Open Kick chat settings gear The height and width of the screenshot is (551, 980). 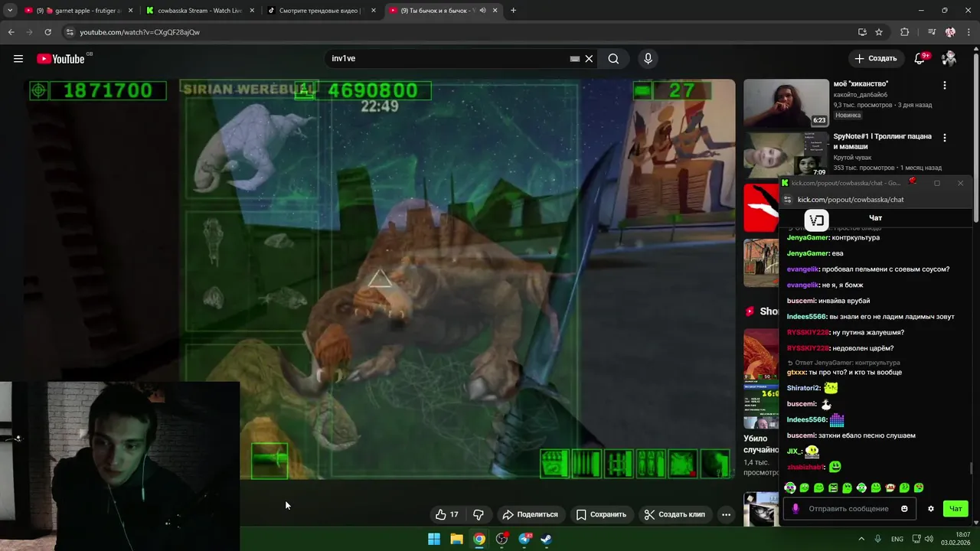pyautogui.click(x=931, y=508)
